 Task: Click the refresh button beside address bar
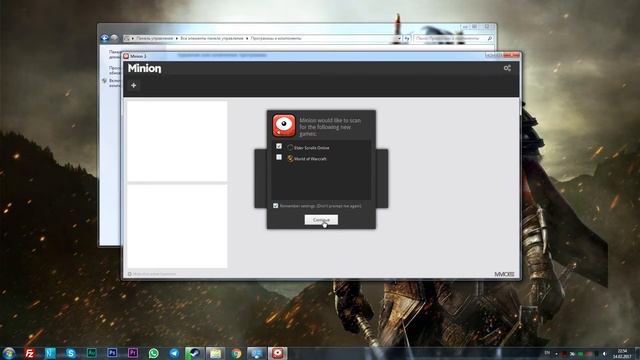click(x=407, y=38)
